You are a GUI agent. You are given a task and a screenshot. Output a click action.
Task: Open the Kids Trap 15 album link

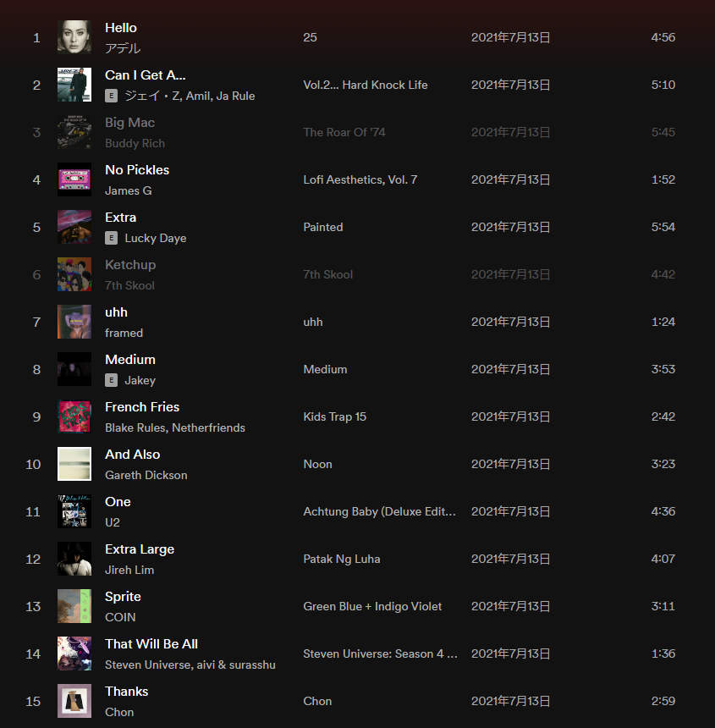click(334, 416)
